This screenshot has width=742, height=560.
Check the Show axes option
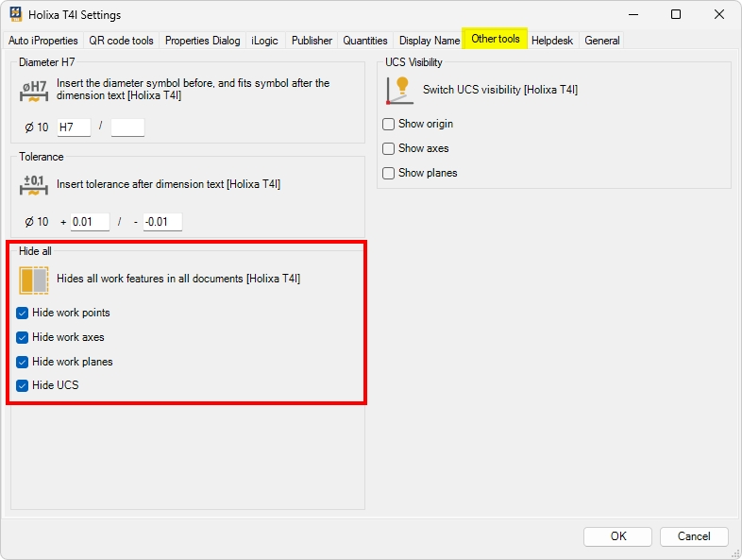coord(389,148)
